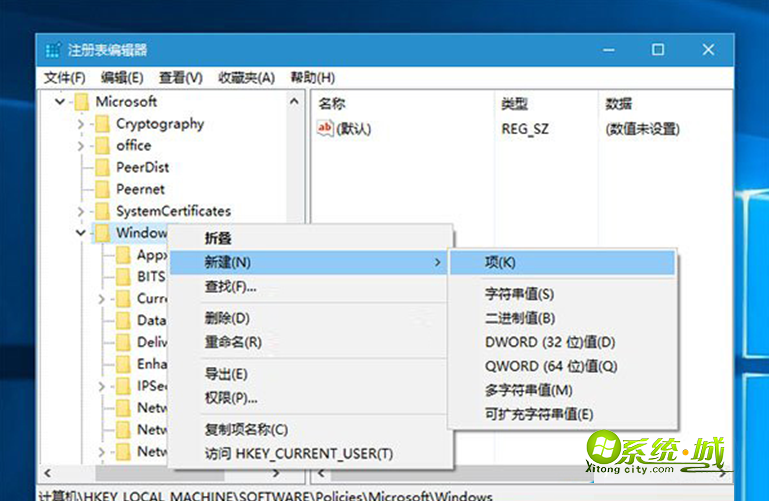Viewport: 769px width, 501px height.
Task: Create a new 二进制值(B)
Action: (x=563, y=318)
